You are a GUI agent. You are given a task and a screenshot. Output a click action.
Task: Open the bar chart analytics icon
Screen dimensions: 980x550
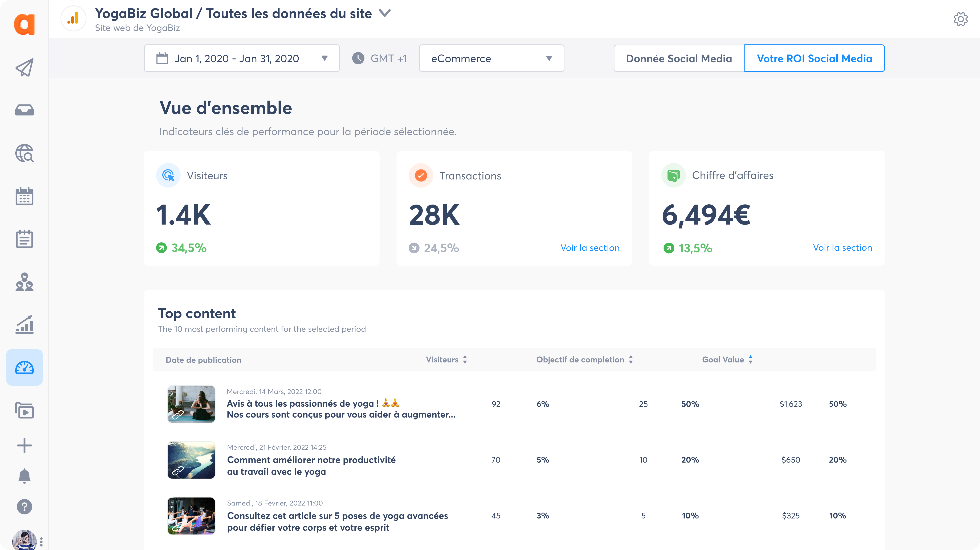[x=24, y=325]
